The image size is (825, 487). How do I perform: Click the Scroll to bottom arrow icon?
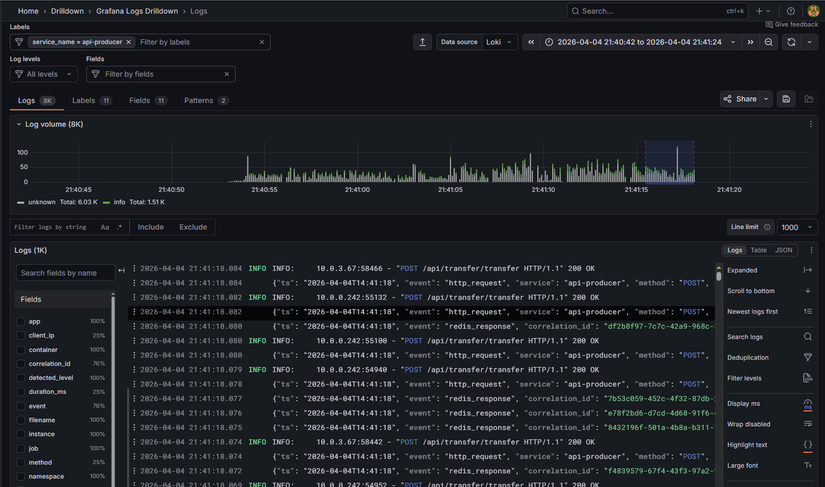(807, 291)
